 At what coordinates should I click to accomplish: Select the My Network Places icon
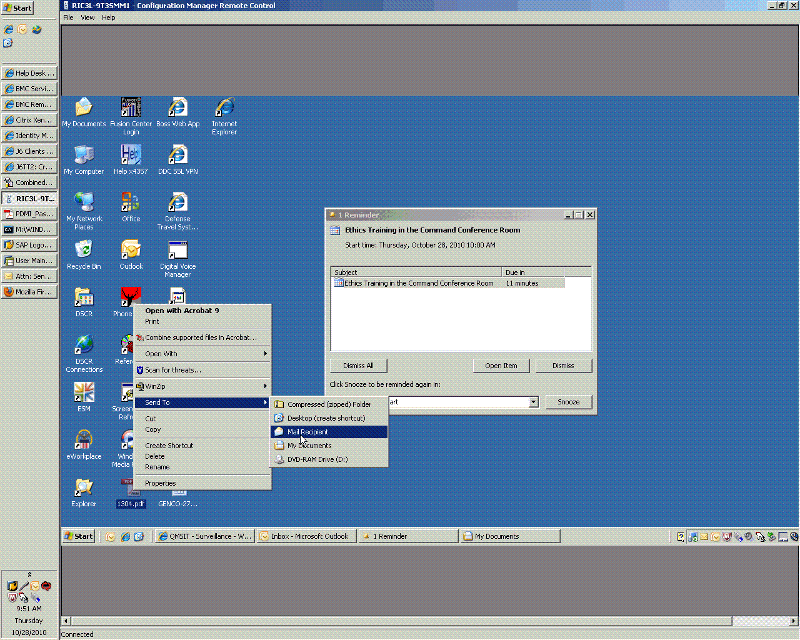83,201
